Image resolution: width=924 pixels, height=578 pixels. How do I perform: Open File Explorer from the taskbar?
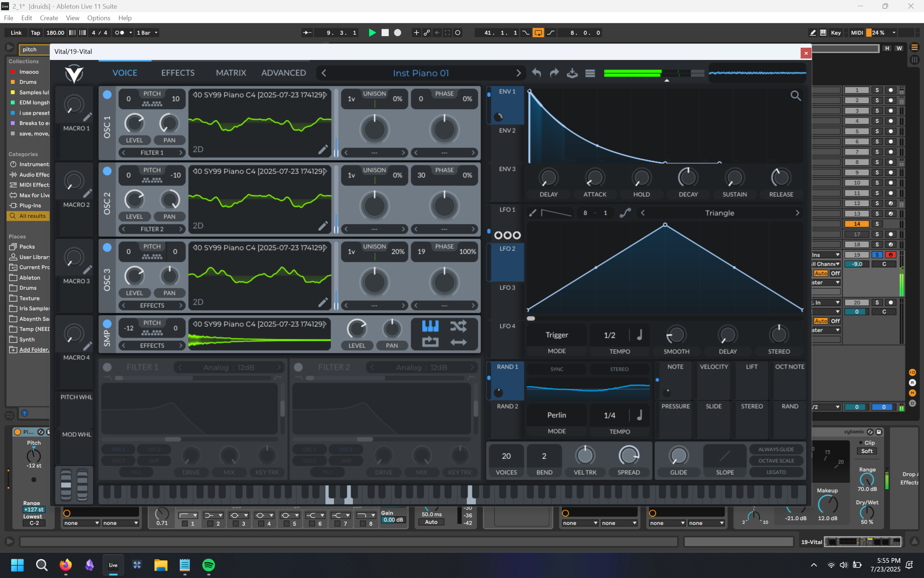pyautogui.click(x=161, y=565)
